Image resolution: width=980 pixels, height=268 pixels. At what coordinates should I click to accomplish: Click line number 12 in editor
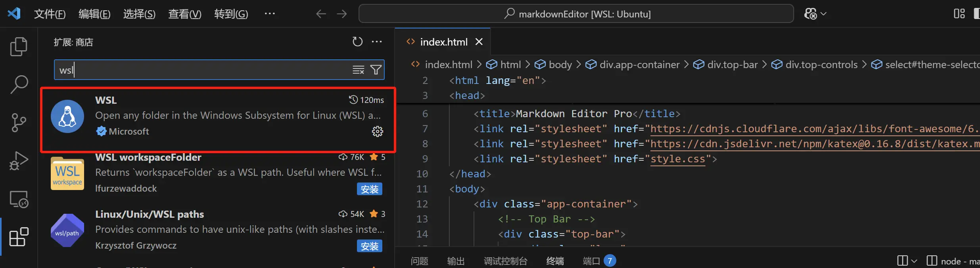(x=422, y=204)
